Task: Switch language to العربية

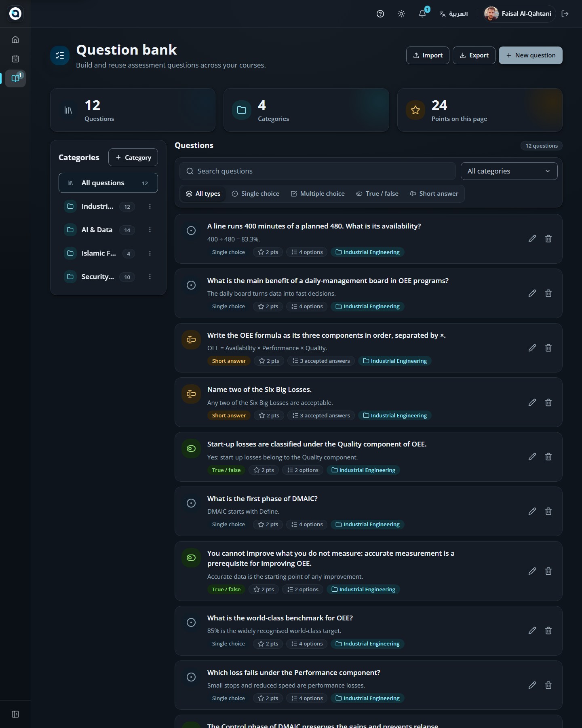Action: (453, 14)
